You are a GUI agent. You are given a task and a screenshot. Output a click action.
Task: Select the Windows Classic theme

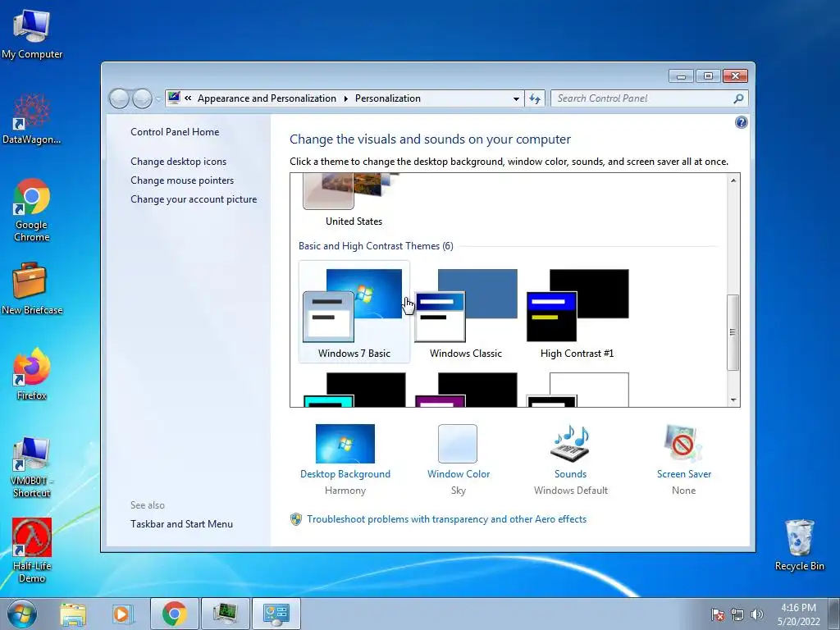point(466,312)
